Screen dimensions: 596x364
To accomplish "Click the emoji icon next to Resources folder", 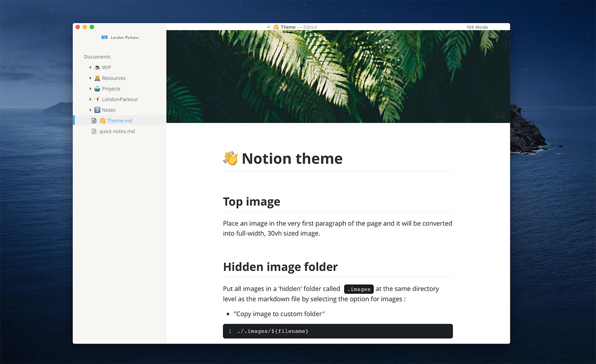I will coord(96,78).
